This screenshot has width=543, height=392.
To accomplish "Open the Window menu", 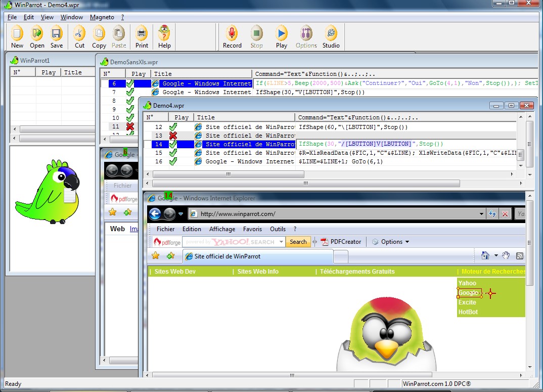I will coord(71,17).
